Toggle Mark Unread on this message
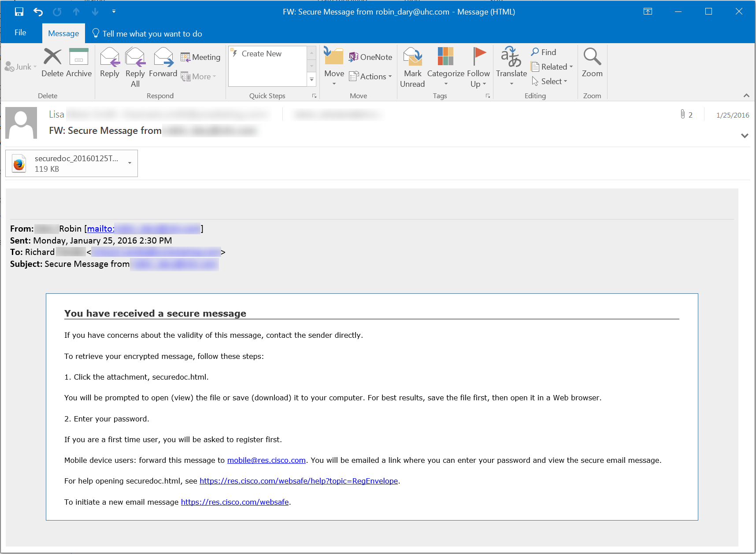Viewport: 756px width, 554px height. 412,65
